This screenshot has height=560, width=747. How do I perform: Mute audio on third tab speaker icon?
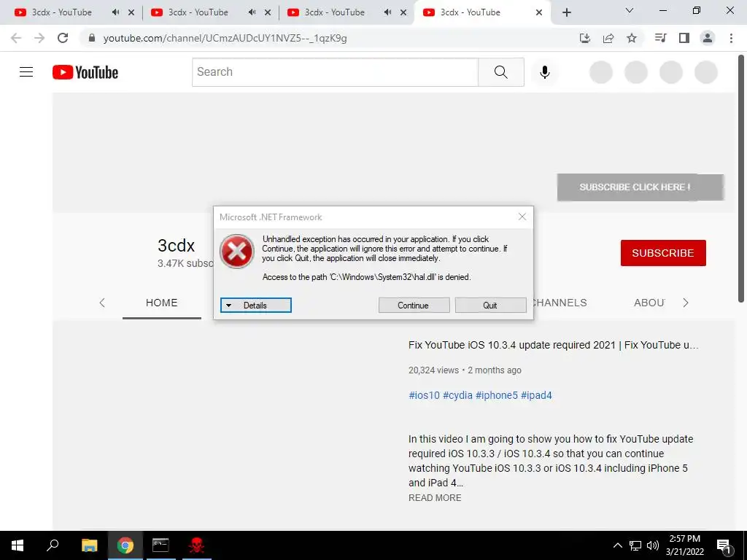[x=388, y=12]
